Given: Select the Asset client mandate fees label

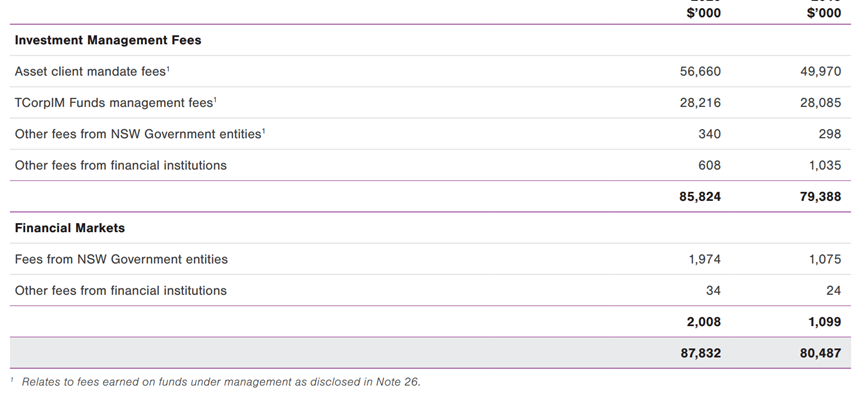Looking at the screenshot, I should 91,72.
